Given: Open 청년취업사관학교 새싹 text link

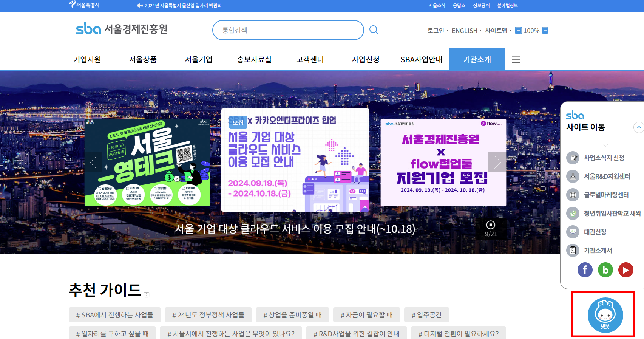Looking at the screenshot, I should pos(612,213).
